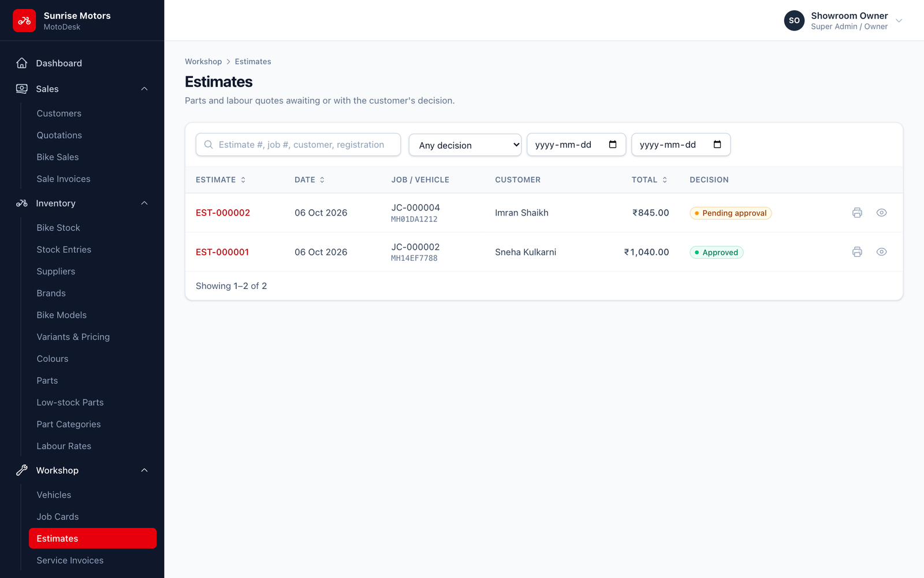The height and width of the screenshot is (578, 924).
Task: View estimate EST-000002 via eye icon
Action: pos(881,213)
